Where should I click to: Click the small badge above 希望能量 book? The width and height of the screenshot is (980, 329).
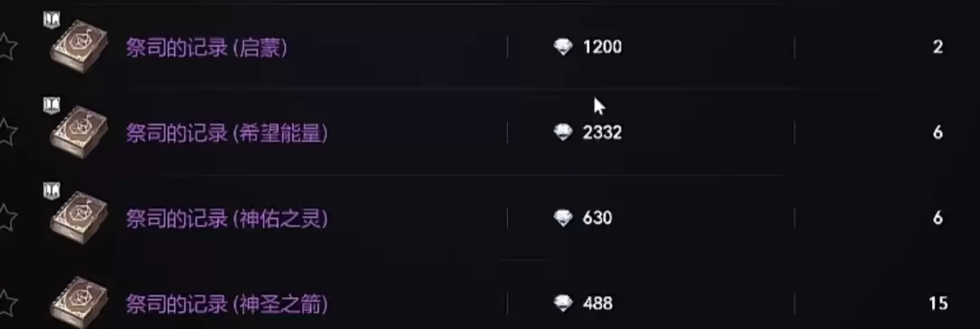(51, 104)
